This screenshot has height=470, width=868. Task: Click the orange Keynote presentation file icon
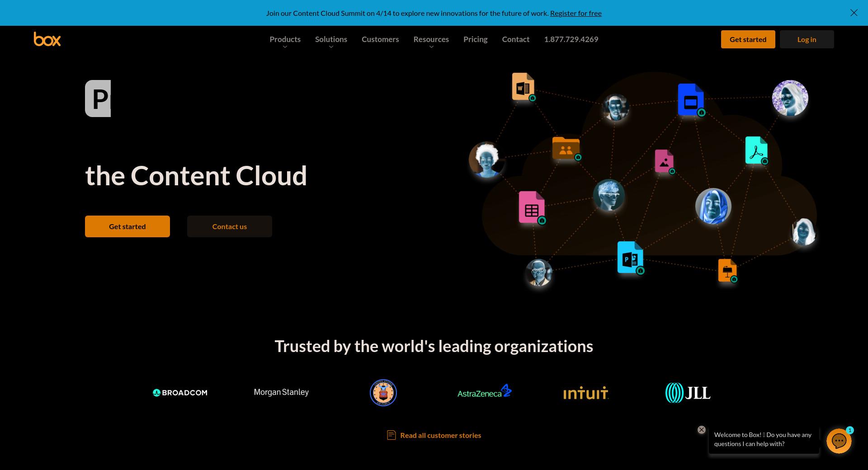[727, 270]
